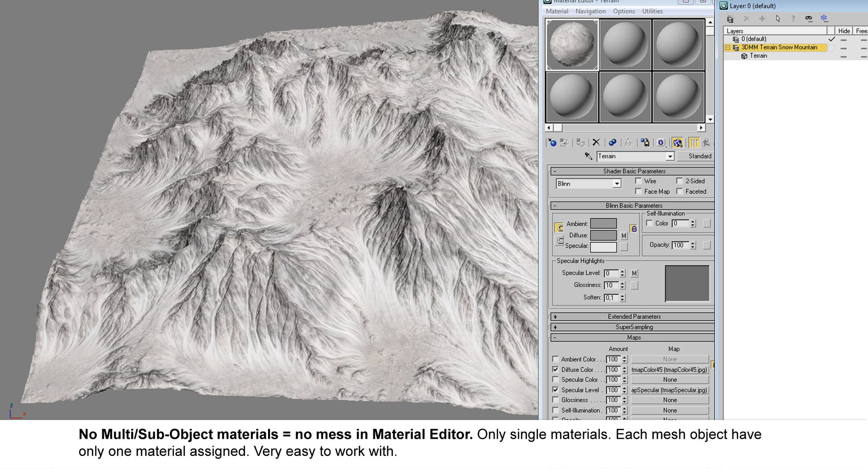Image resolution: width=868 pixels, height=469 pixels.
Task: Toggle Show Map in Viewport checkered cube
Action: (x=677, y=143)
